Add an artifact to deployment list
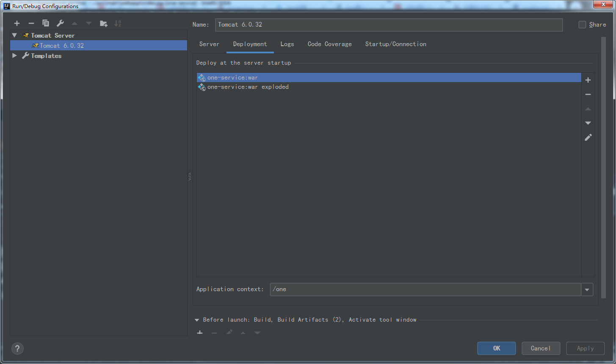 (588, 80)
